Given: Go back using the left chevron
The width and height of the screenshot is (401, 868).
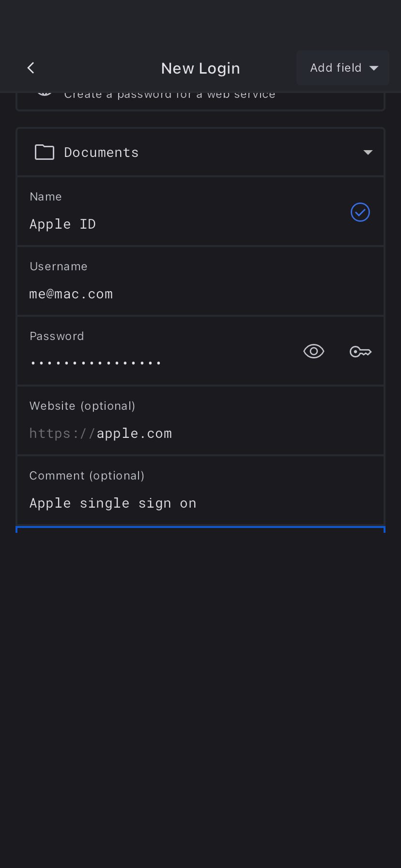Looking at the screenshot, I should click(x=31, y=68).
